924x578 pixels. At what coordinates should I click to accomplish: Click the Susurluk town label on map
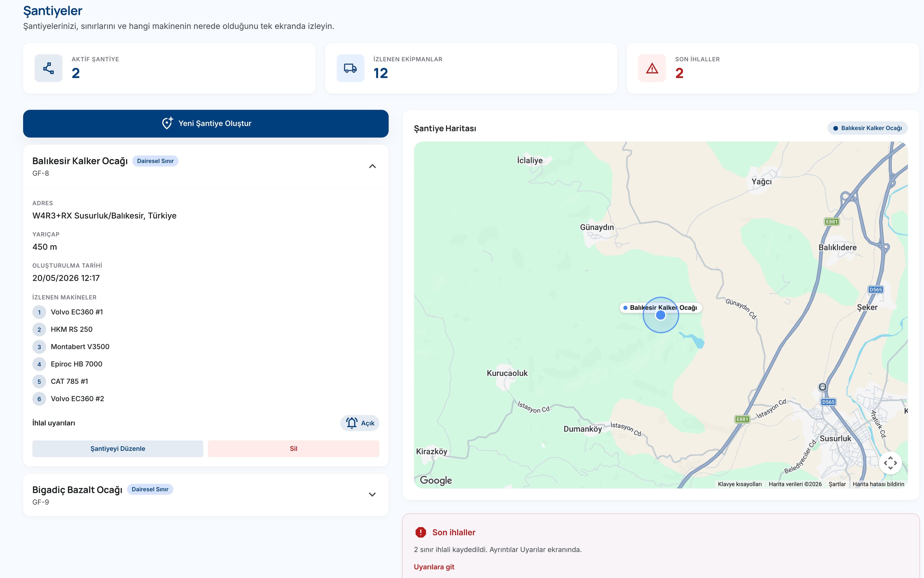(835, 439)
